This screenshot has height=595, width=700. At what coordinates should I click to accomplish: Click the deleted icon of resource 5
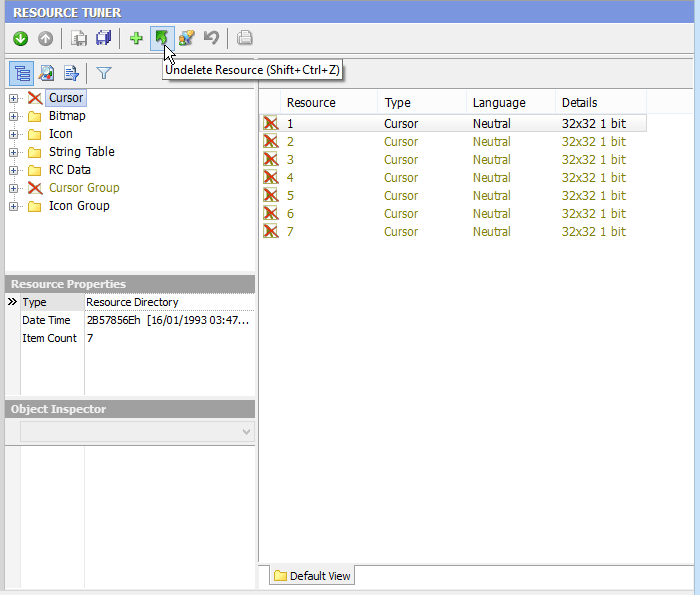coord(271,196)
